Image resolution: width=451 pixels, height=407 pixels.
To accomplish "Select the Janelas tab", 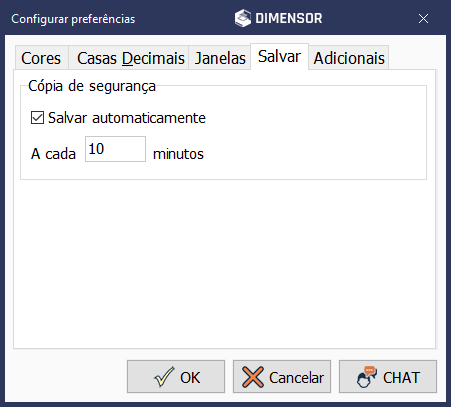I will pyautogui.click(x=220, y=58).
